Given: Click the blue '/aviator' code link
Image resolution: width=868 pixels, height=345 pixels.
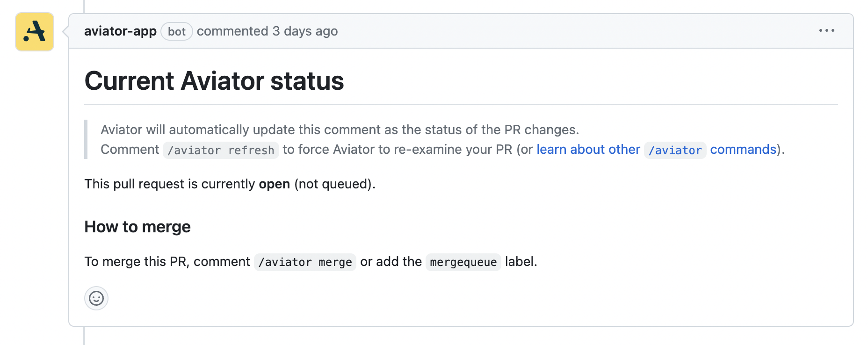Looking at the screenshot, I should coord(675,151).
